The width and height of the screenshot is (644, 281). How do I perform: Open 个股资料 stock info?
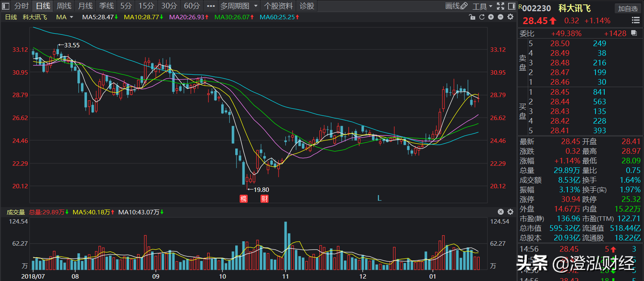pos(279,6)
